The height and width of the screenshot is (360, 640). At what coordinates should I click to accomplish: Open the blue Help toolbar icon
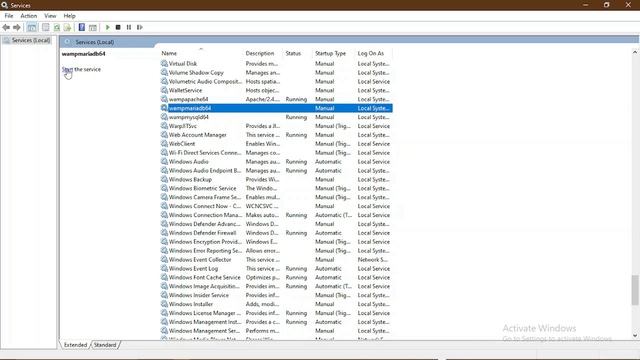(82, 27)
